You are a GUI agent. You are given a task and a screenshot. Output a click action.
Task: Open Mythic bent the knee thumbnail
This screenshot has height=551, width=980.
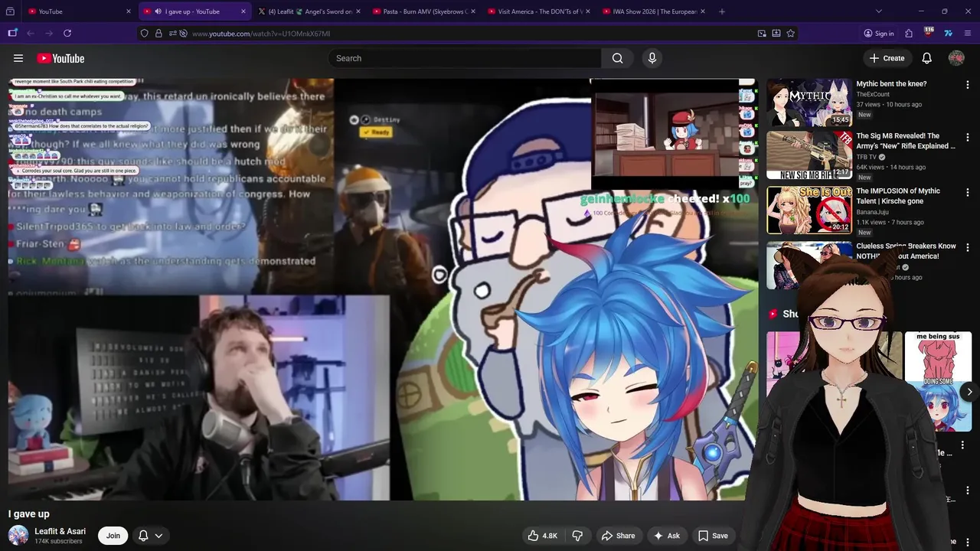(x=809, y=103)
